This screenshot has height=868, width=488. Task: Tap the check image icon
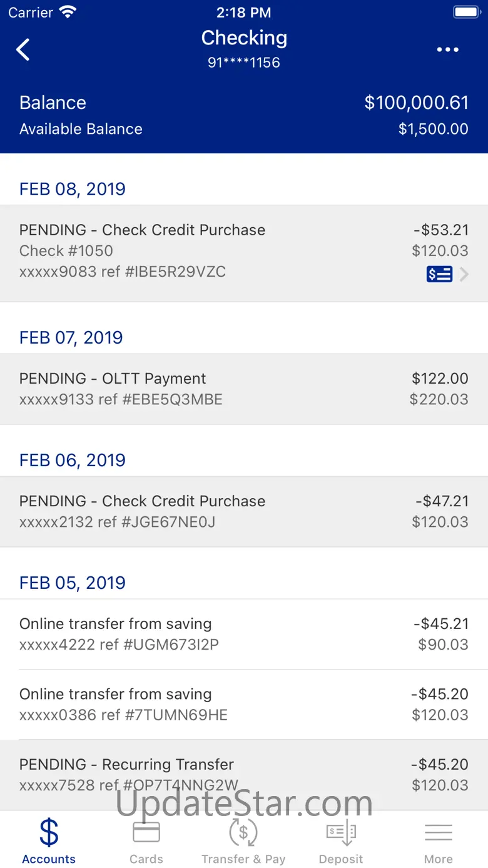coord(439,274)
